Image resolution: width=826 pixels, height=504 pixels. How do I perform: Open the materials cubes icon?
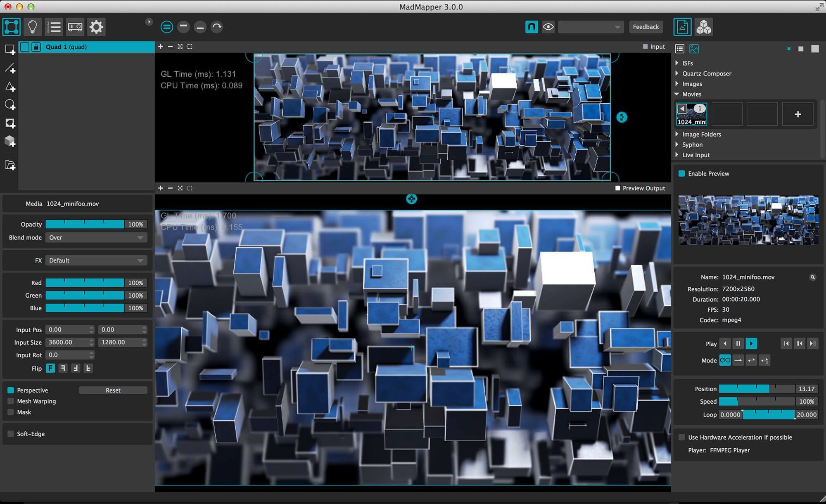704,27
